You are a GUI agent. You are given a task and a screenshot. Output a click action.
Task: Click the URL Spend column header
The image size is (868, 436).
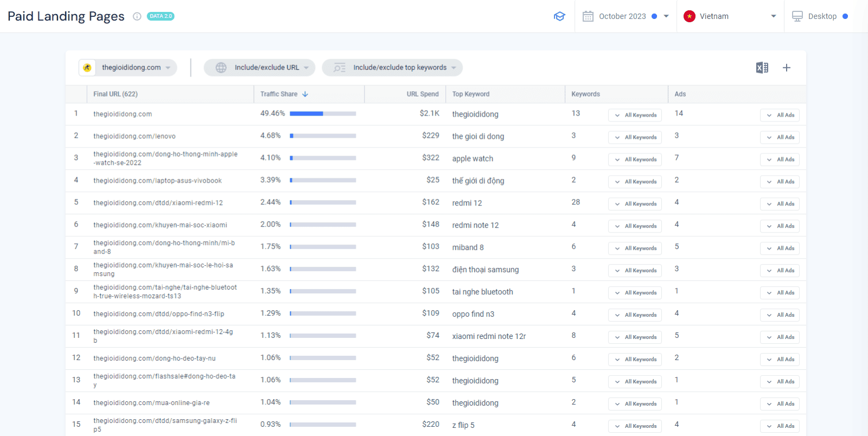[423, 94]
